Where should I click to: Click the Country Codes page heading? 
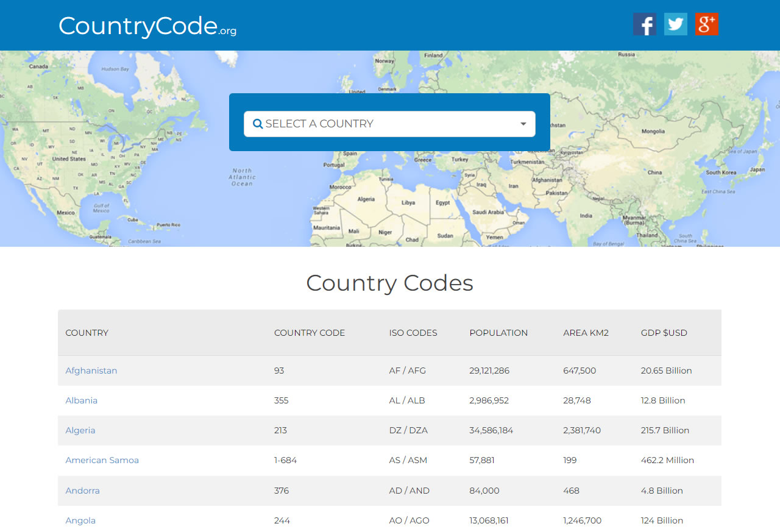(x=390, y=283)
